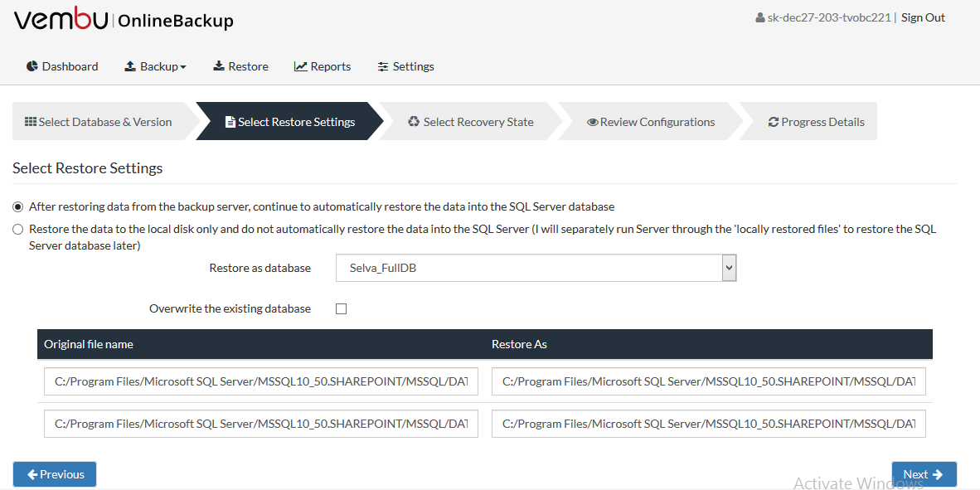Click right arrow icon on Next button
Image resolution: width=980 pixels, height=490 pixels.
(x=937, y=474)
